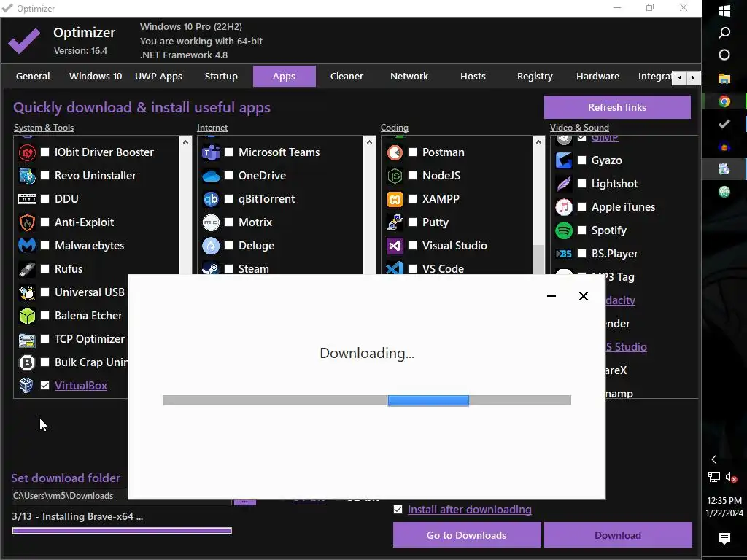
Task: Click the Deluge icon
Action: tap(211, 246)
